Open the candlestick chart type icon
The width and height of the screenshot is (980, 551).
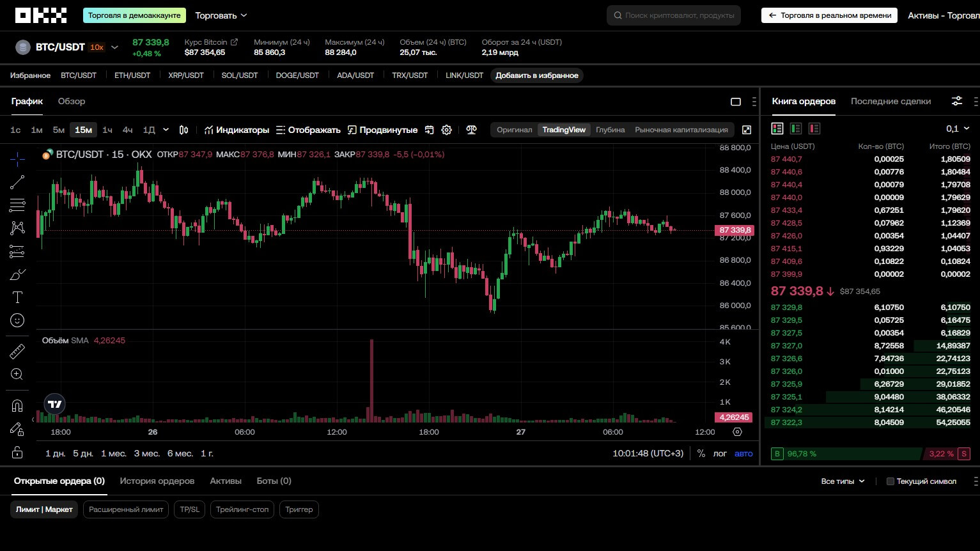pos(184,130)
